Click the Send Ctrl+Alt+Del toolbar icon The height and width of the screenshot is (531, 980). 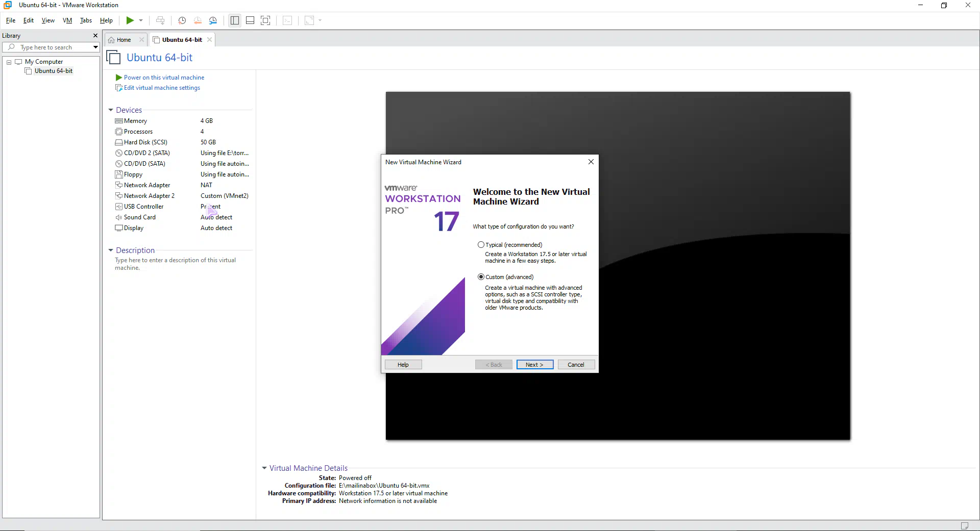(x=160, y=20)
